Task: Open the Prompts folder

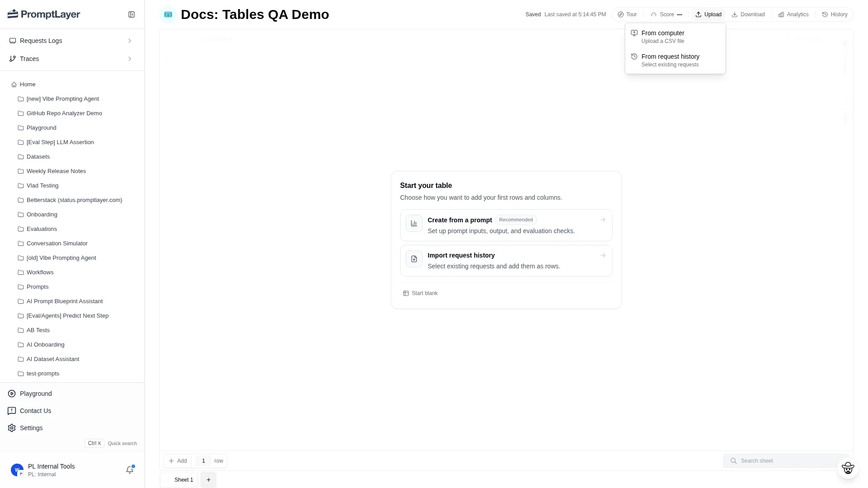Action: tap(38, 287)
